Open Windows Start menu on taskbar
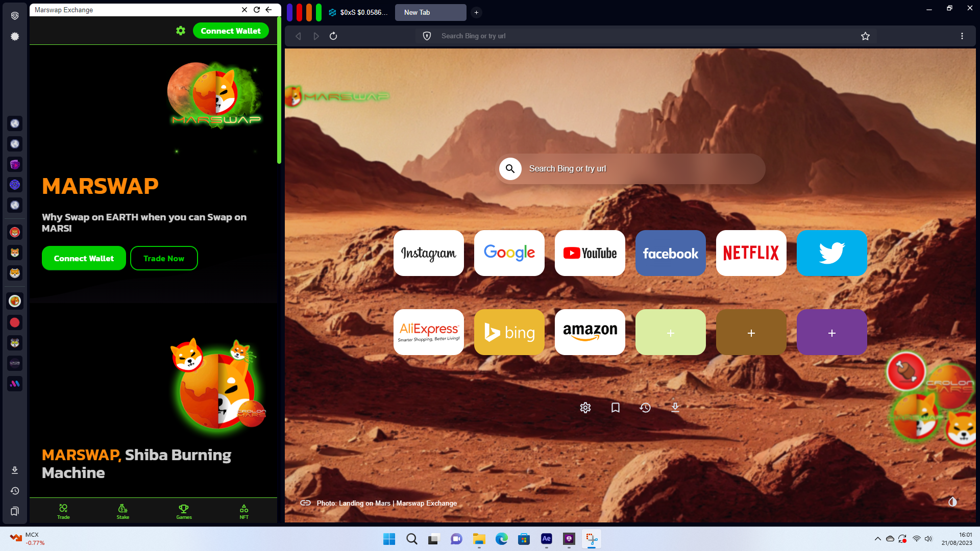Viewport: 980px width, 551px height. coord(389,539)
